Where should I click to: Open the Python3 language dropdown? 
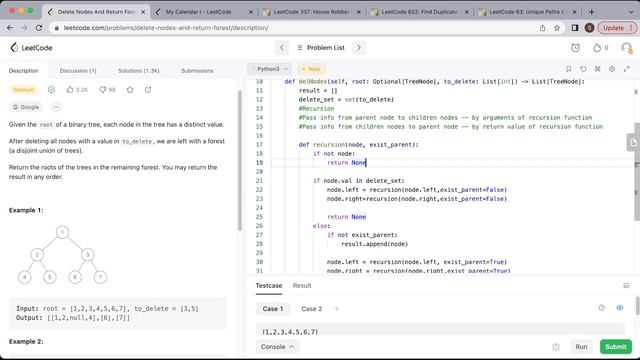[x=270, y=69]
